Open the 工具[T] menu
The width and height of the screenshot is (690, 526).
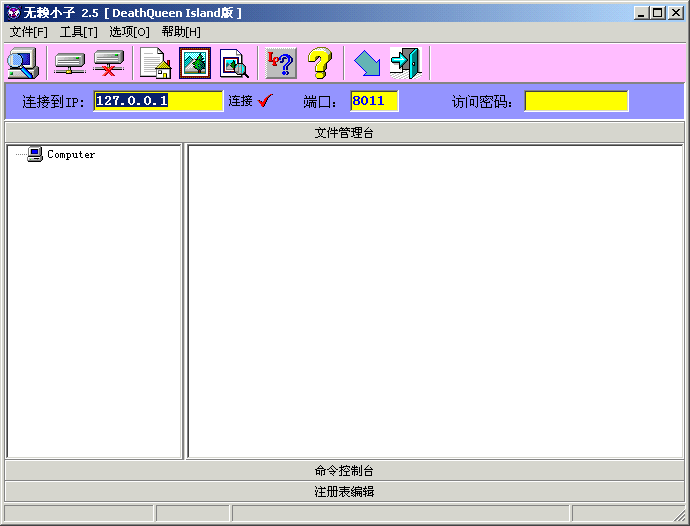point(79,32)
